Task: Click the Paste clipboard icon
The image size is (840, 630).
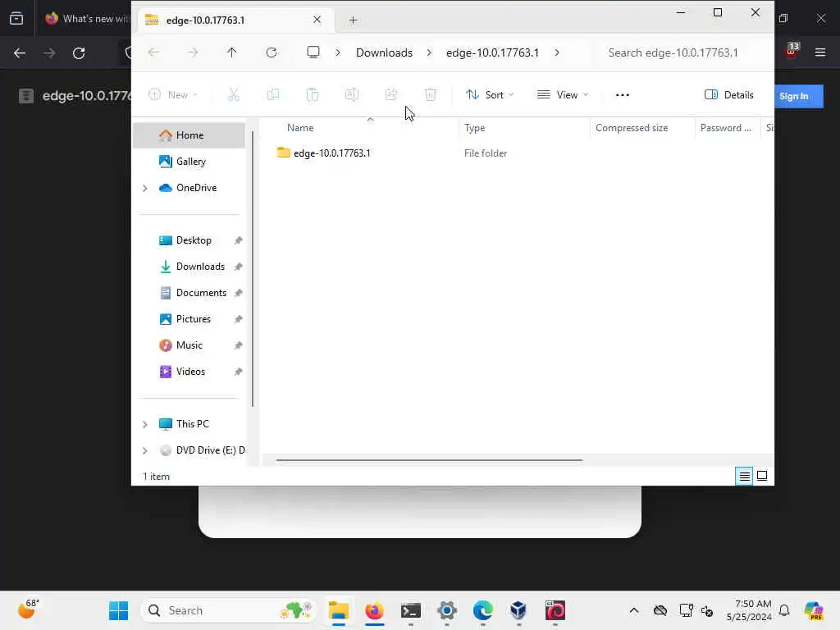Action: (x=313, y=95)
